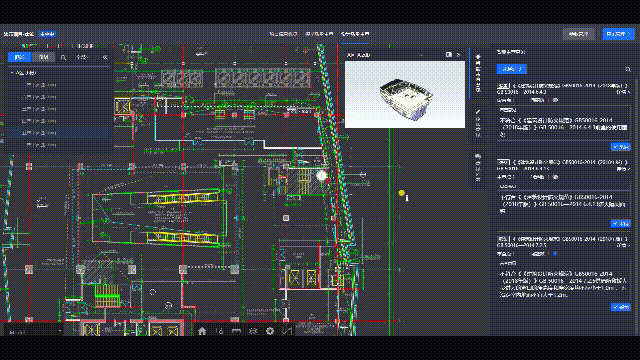Select the fourth floor row in drawing tree

(59, 121)
